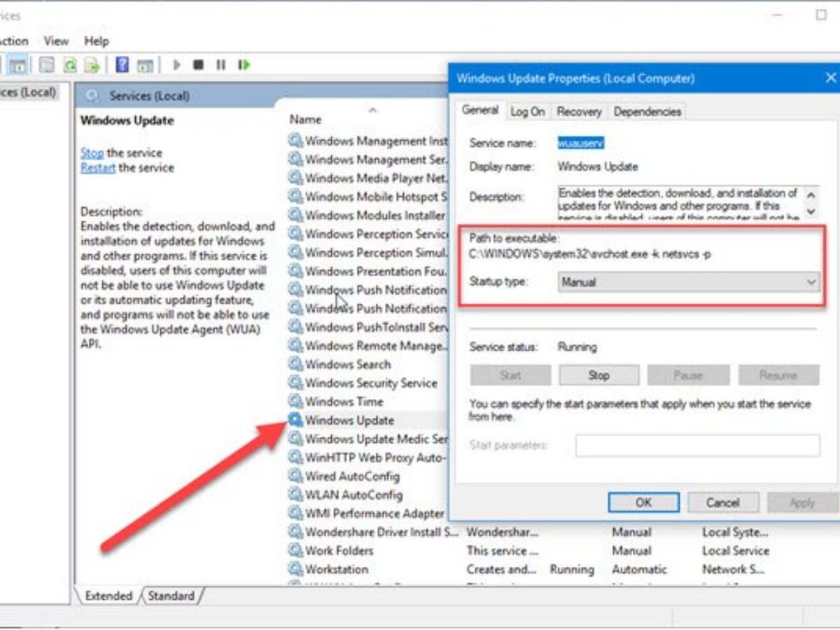Click the gear icon beside Wired AutoConfig
Image resolution: width=840 pixels, height=630 pixels.
(295, 476)
